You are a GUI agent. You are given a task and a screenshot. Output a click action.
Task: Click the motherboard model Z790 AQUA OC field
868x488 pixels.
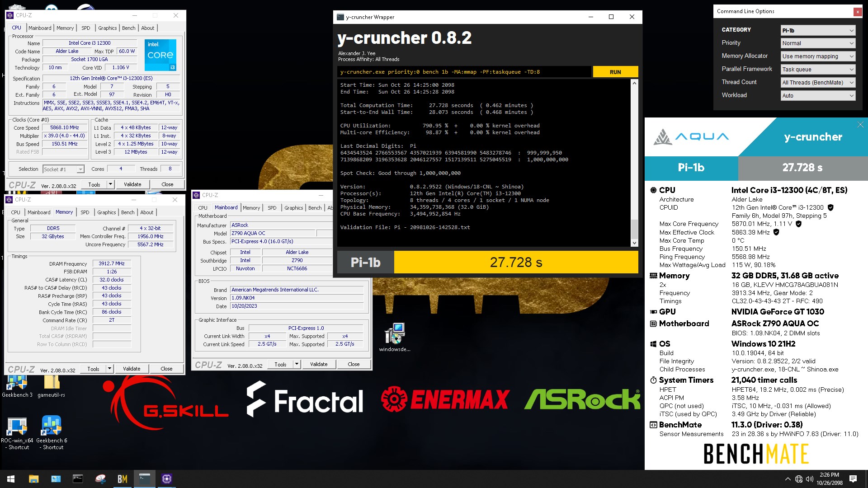click(x=273, y=233)
